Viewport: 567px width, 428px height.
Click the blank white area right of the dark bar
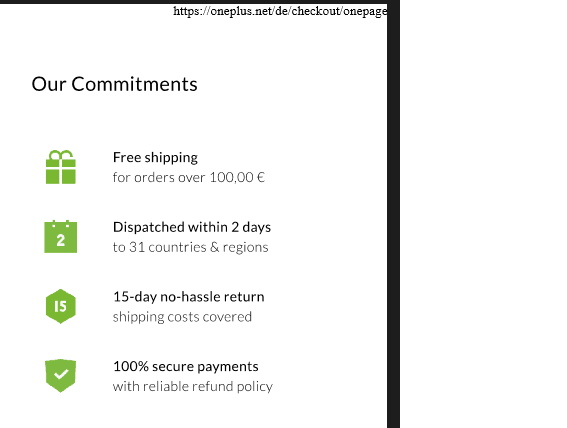(483, 214)
